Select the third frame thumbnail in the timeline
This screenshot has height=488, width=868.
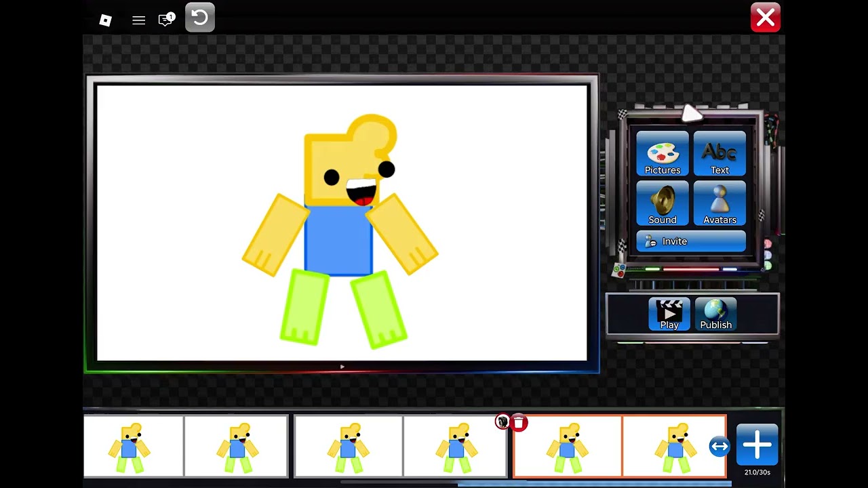coord(349,446)
